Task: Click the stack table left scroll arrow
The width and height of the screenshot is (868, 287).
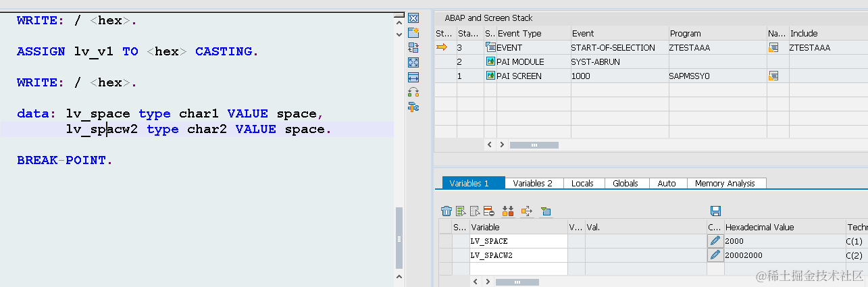Action: point(490,145)
